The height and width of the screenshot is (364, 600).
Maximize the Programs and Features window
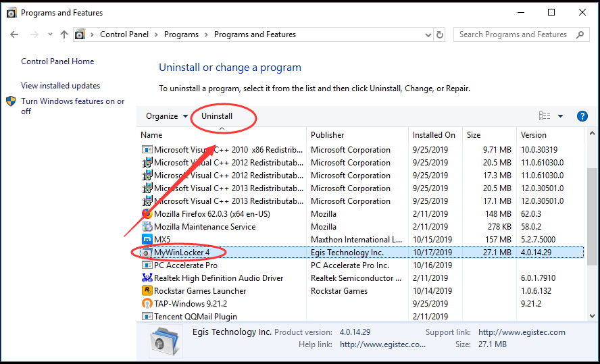pyautogui.click(x=551, y=12)
